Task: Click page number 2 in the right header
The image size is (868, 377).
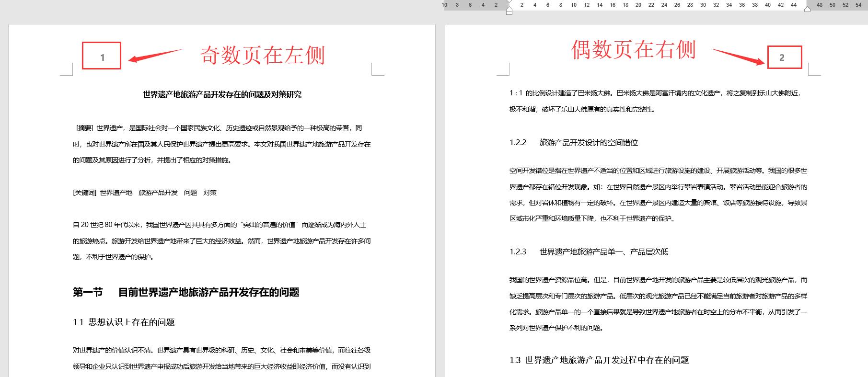Action: (x=782, y=57)
